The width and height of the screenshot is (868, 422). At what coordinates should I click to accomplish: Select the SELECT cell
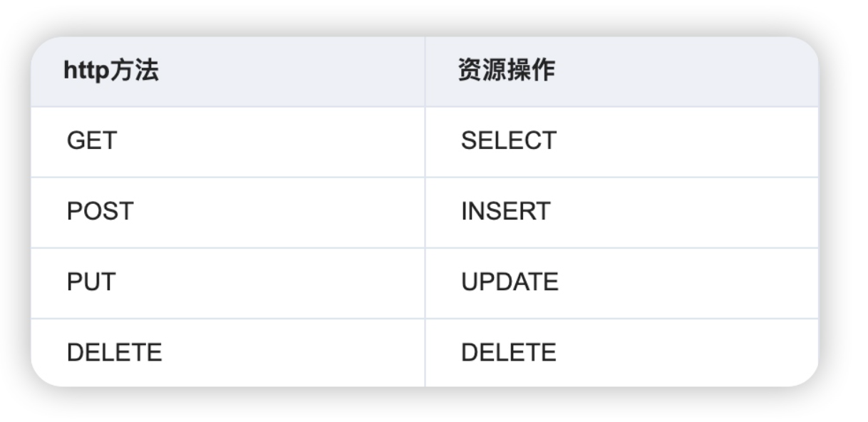[621, 142]
